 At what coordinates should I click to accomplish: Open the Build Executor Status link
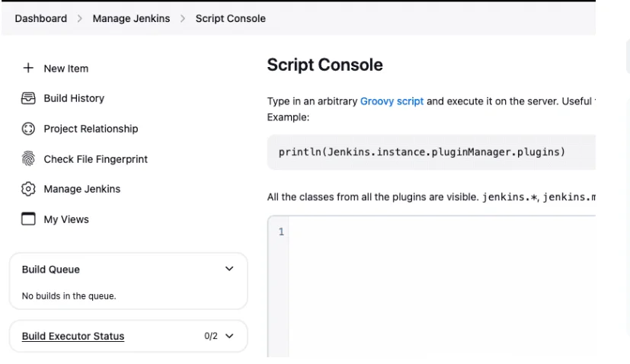coord(73,336)
